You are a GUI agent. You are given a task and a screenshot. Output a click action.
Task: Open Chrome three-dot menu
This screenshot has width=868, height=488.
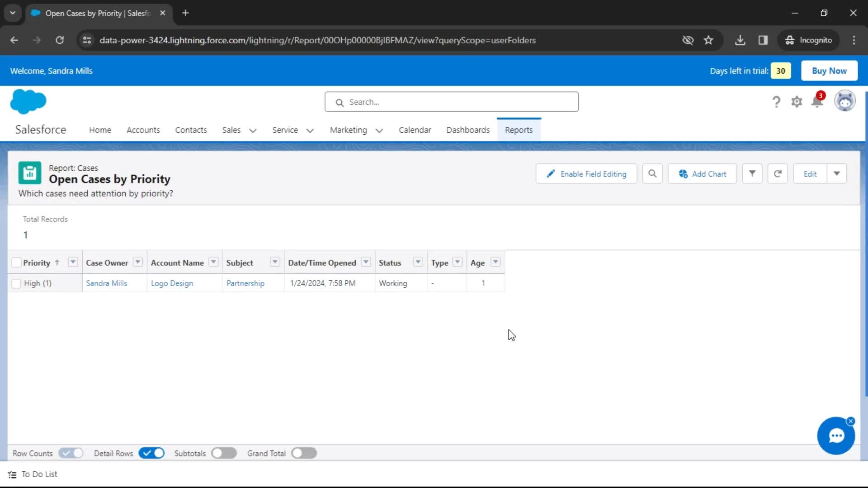click(x=854, y=40)
